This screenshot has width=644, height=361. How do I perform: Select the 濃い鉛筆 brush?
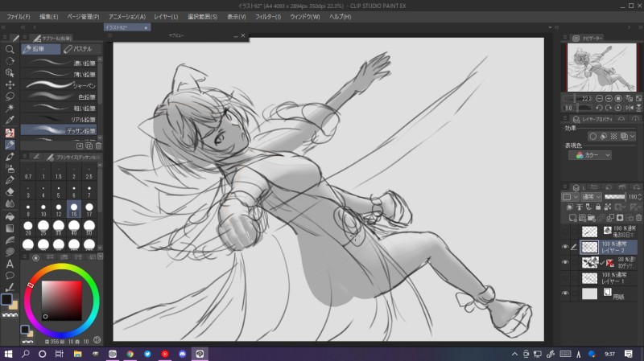point(59,63)
